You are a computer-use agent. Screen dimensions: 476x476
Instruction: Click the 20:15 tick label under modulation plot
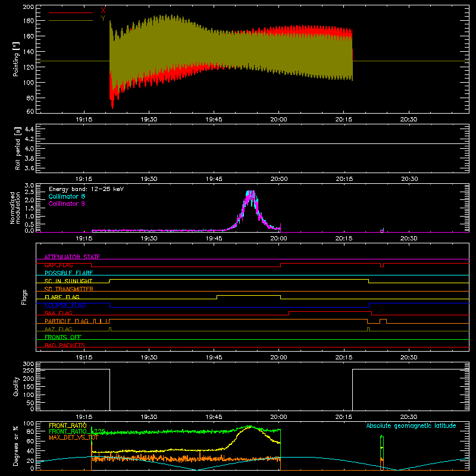pos(344,239)
